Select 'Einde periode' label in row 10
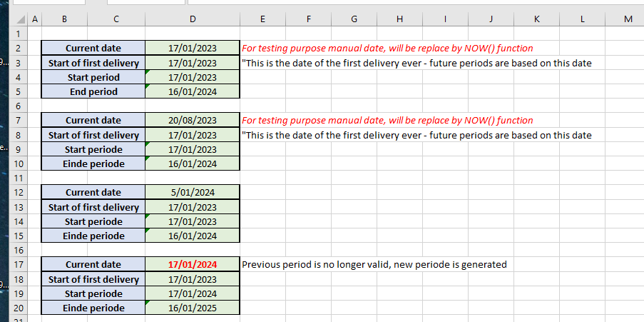This screenshot has width=644, height=322. pyautogui.click(x=93, y=163)
